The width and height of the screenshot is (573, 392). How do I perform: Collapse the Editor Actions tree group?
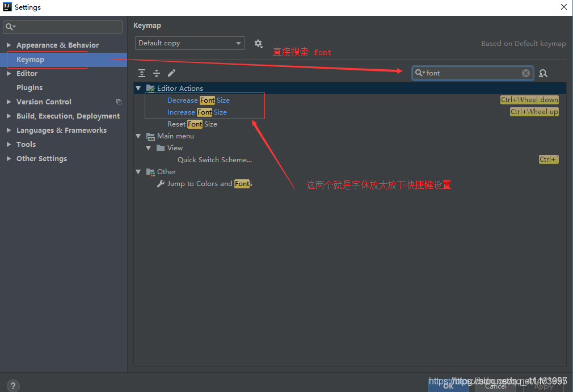(x=138, y=88)
